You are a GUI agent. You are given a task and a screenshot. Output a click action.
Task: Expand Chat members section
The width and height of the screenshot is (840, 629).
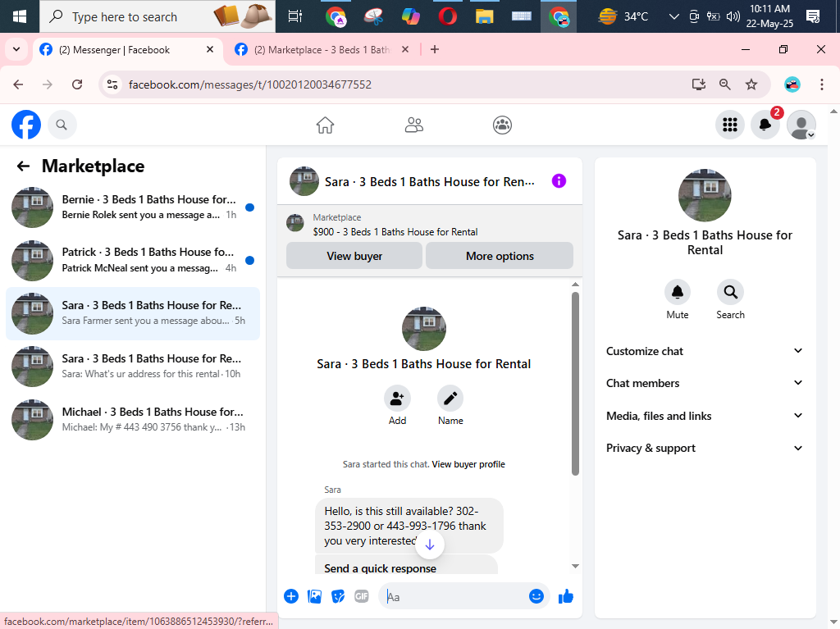pyautogui.click(x=705, y=383)
